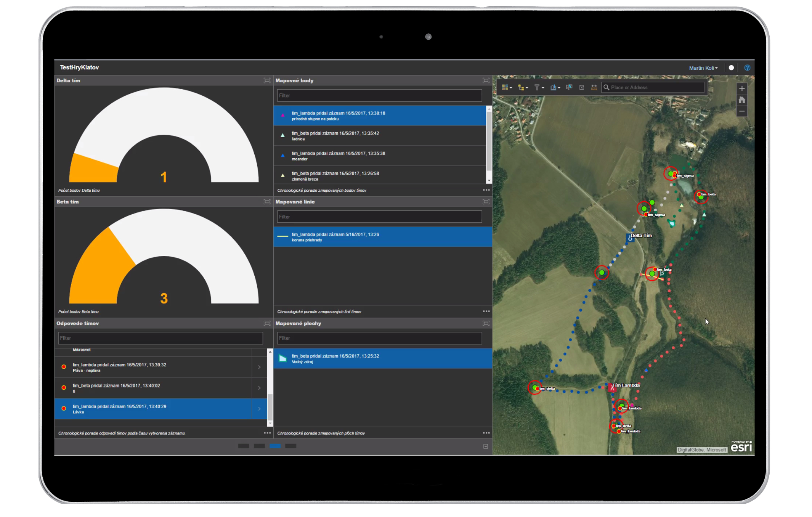Expand basemap gallery dropdown arrow
The height and width of the screenshot is (517, 812).
point(511,88)
